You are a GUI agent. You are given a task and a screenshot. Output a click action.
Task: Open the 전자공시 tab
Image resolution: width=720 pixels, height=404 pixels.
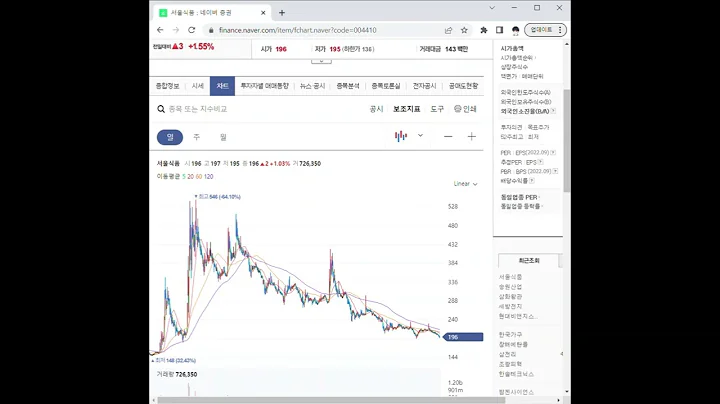[x=424, y=86]
